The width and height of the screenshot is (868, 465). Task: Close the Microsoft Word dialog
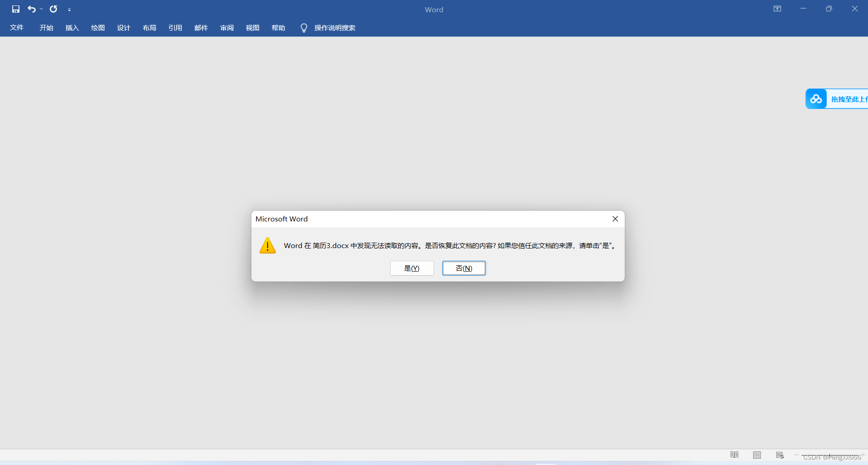tap(615, 219)
